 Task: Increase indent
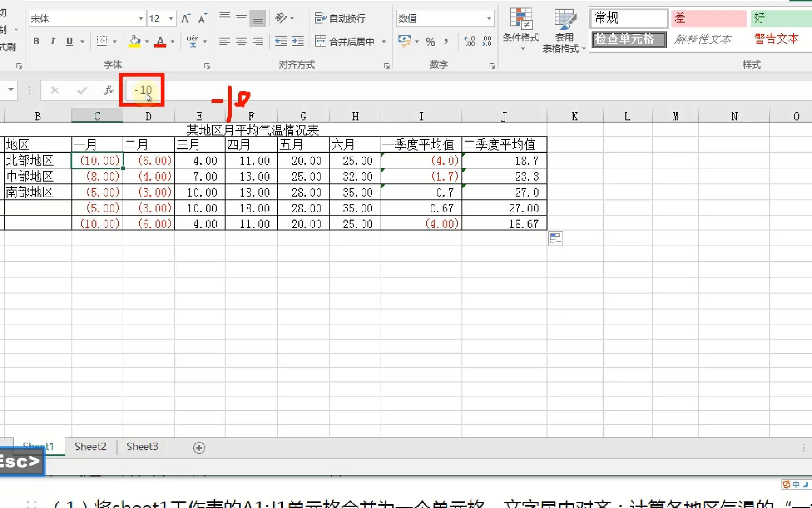(x=298, y=41)
